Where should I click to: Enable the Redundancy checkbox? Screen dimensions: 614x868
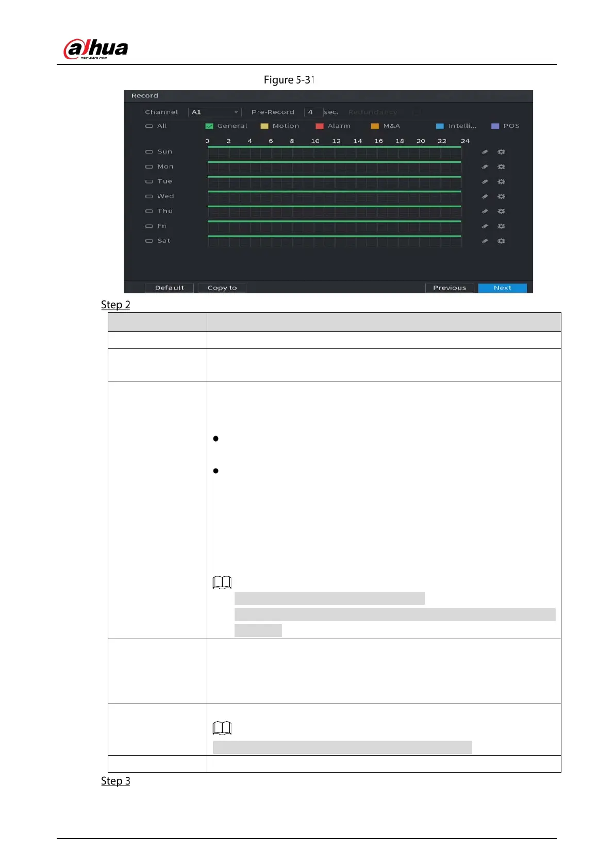coord(416,112)
